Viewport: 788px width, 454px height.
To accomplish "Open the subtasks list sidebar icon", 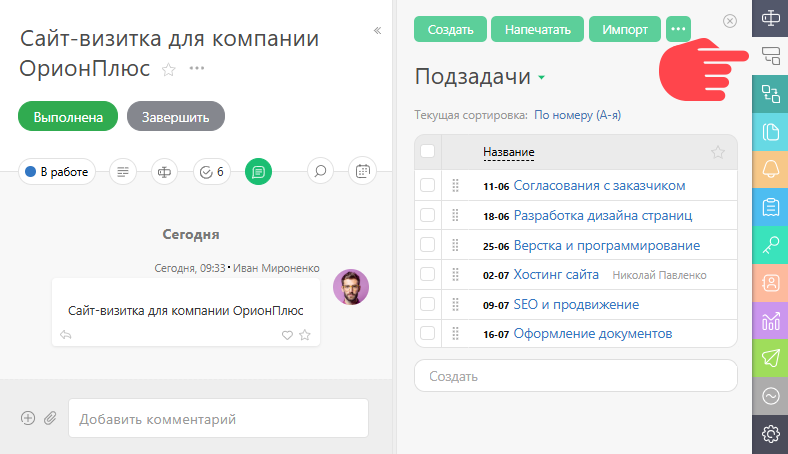I will 770,56.
